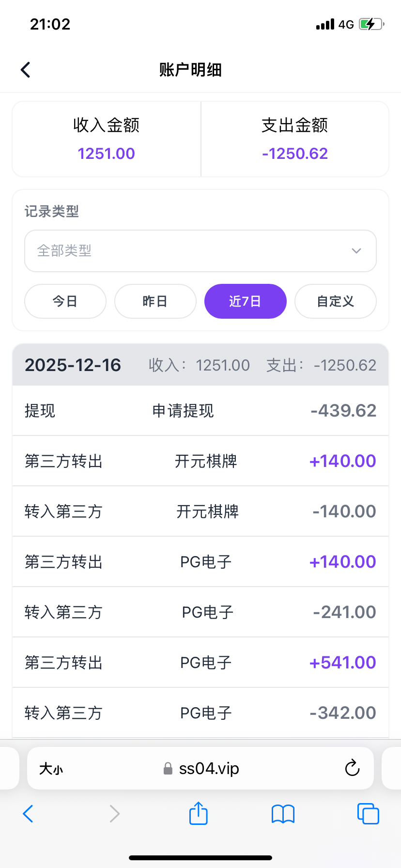Screen dimensions: 401x868
Task: Select the 昨日 date filter
Action: (155, 301)
